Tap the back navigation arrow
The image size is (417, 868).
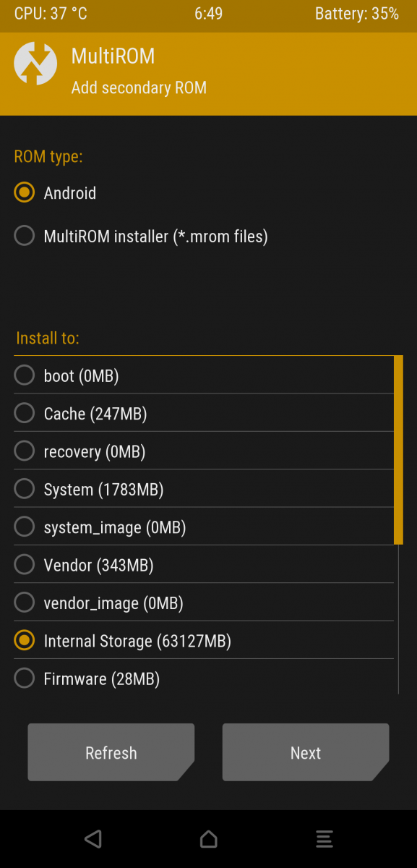(93, 839)
